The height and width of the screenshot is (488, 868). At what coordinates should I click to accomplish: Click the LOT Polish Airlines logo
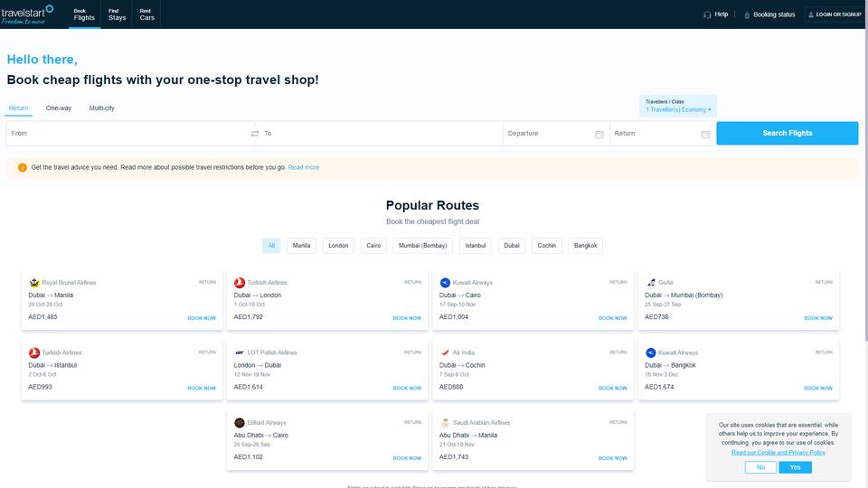coord(239,352)
